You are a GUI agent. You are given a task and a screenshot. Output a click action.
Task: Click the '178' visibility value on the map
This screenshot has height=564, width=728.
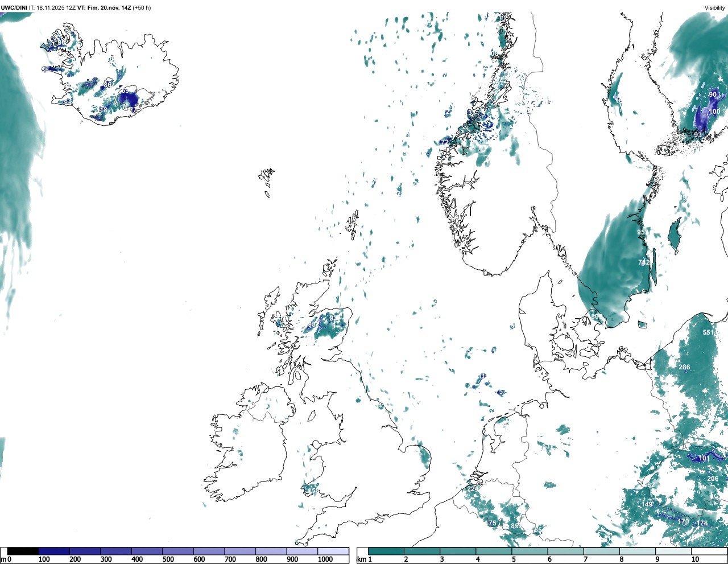[702, 523]
